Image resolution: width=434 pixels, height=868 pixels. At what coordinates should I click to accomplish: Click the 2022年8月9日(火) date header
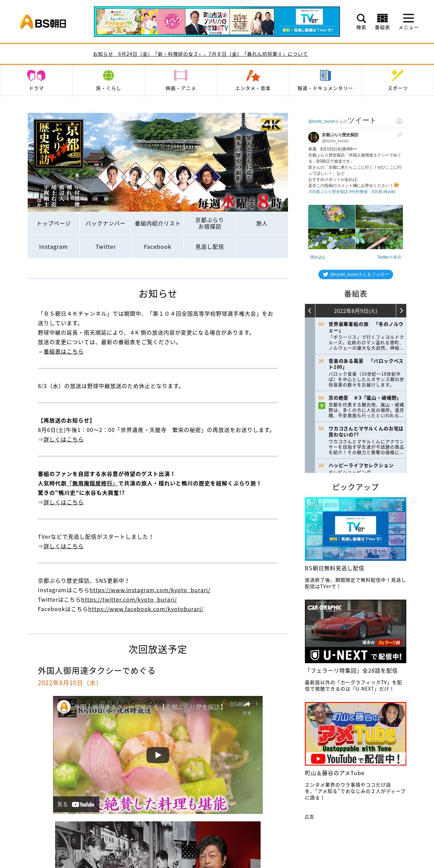tap(356, 311)
